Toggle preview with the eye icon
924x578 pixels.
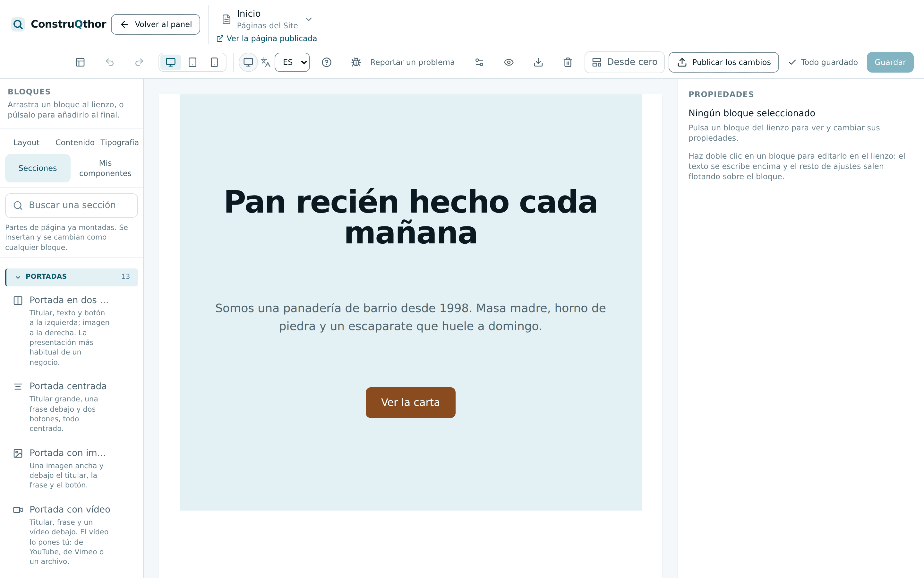pos(509,62)
